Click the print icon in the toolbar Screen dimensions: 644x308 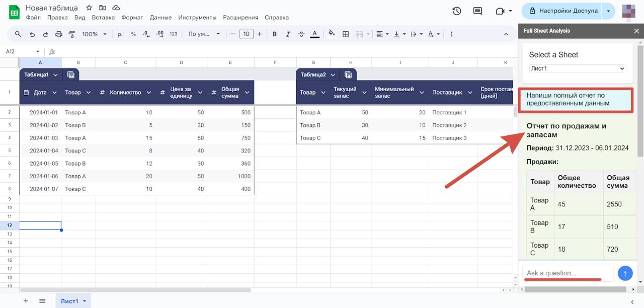coord(58,34)
